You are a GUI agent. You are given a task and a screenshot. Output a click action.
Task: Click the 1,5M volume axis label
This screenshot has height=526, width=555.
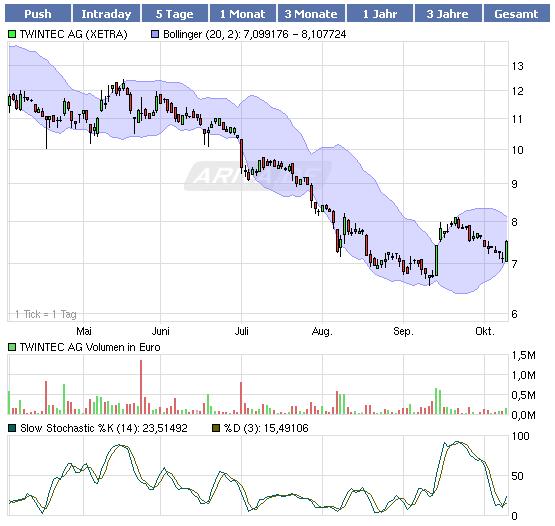click(523, 355)
